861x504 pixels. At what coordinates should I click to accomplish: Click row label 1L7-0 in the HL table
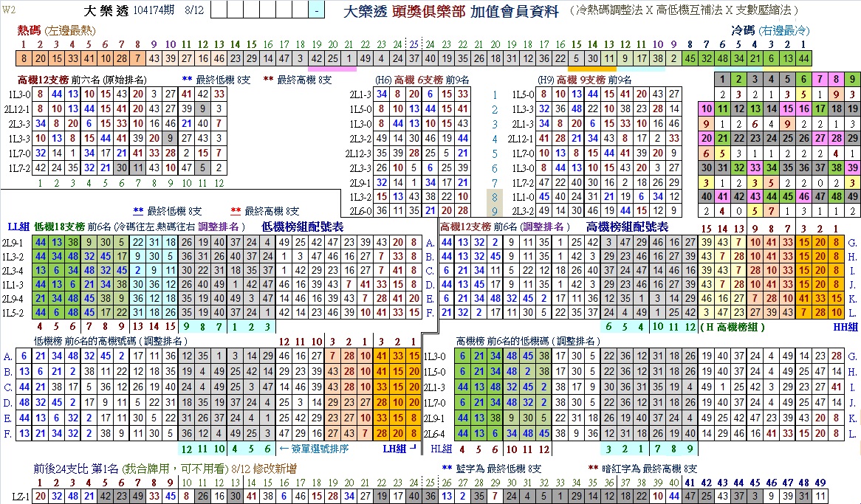click(x=435, y=403)
